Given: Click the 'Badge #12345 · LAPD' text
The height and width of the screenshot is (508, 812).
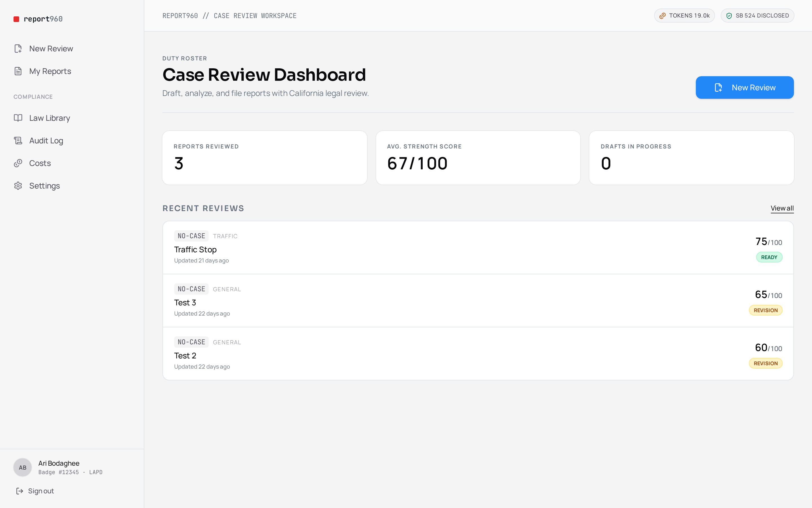Looking at the screenshot, I should click(70, 472).
